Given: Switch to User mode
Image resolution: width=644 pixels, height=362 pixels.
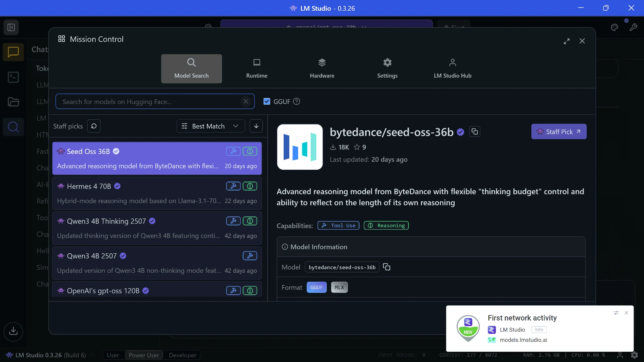Looking at the screenshot, I should pyautogui.click(x=113, y=355).
